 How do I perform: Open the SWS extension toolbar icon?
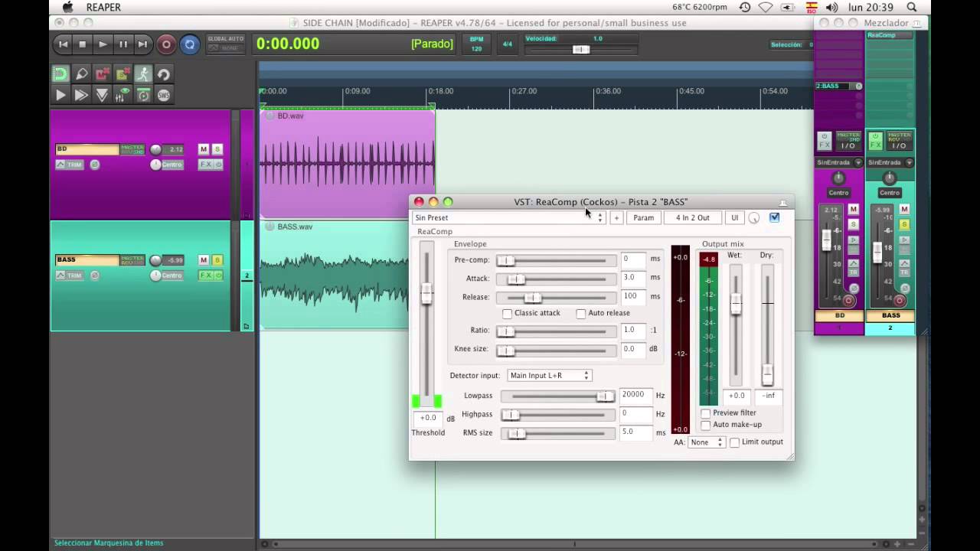(163, 95)
